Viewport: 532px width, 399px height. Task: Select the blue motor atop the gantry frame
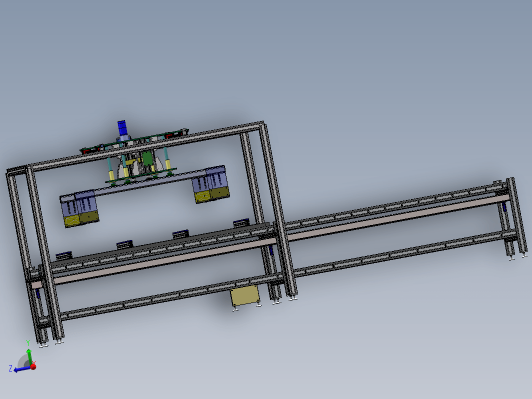(121, 128)
